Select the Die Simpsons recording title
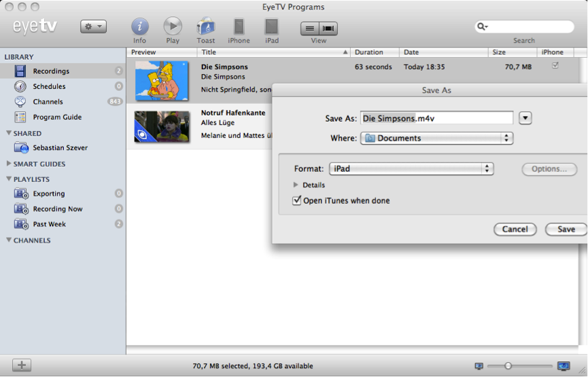Viewport: 588px width, 377px height. (x=224, y=67)
